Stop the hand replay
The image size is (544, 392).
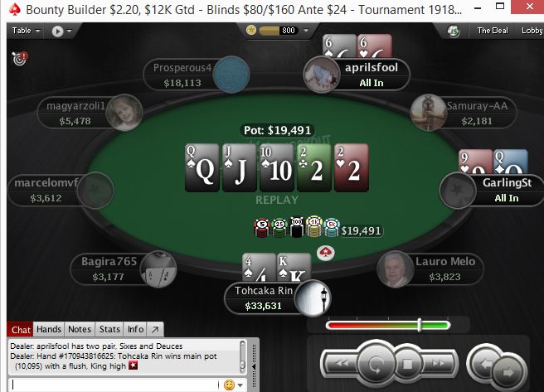406,365
